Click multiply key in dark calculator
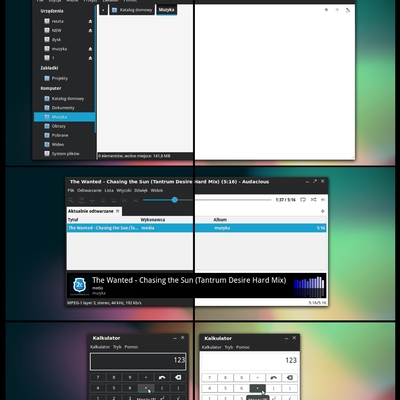Screen dimensions: 400x400 (146, 388)
